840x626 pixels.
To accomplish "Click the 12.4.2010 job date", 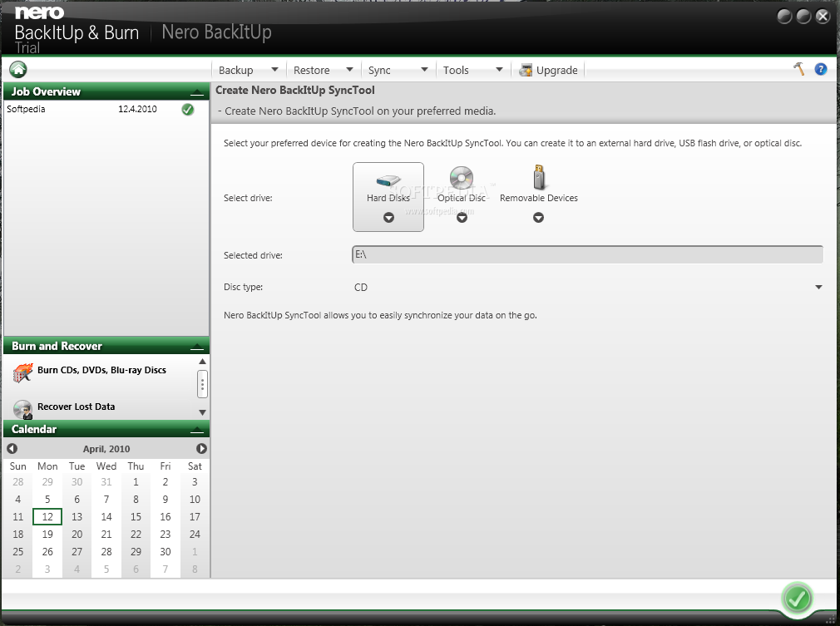I will coord(137,109).
